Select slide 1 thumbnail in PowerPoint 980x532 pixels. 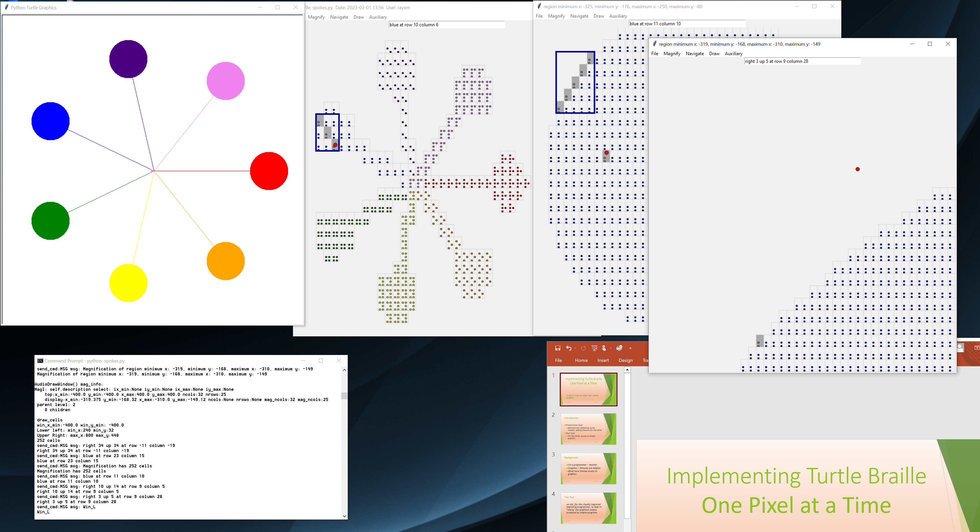pos(588,389)
